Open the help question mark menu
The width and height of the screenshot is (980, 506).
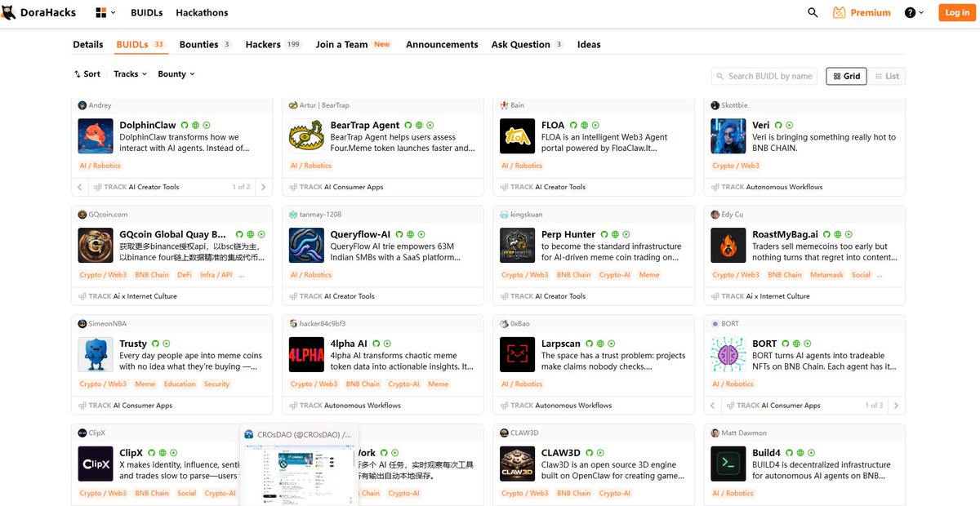click(x=915, y=12)
